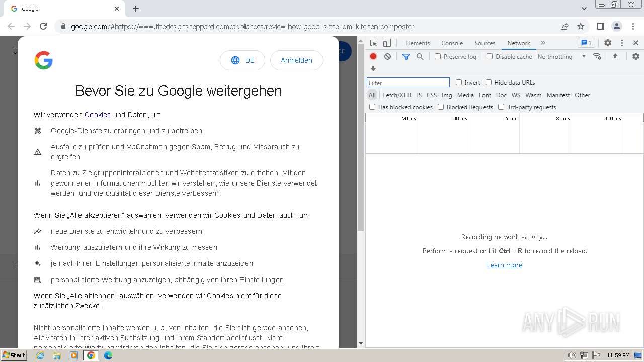Select the Network tab
The height and width of the screenshot is (362, 644).
click(x=519, y=43)
